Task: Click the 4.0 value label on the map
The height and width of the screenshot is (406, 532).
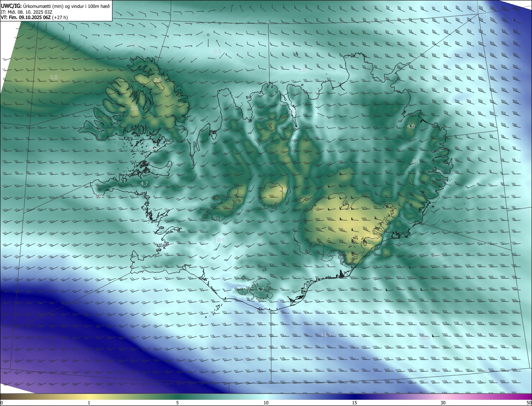Action: pyautogui.click(x=411, y=126)
